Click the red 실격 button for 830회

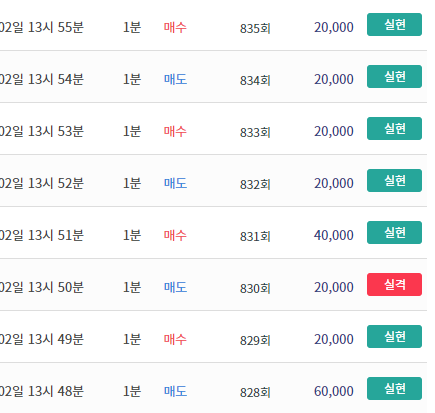tap(394, 284)
